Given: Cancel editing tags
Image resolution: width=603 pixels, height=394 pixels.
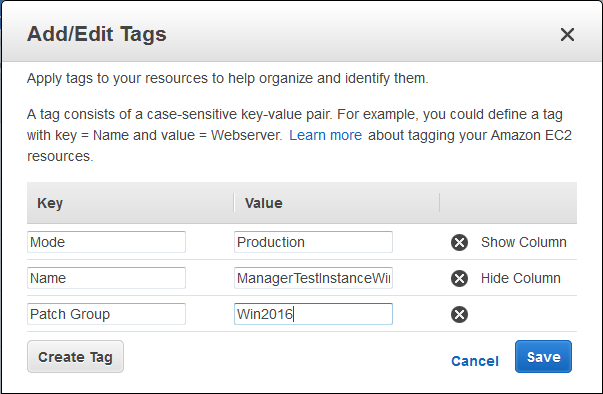Looking at the screenshot, I should tap(475, 361).
